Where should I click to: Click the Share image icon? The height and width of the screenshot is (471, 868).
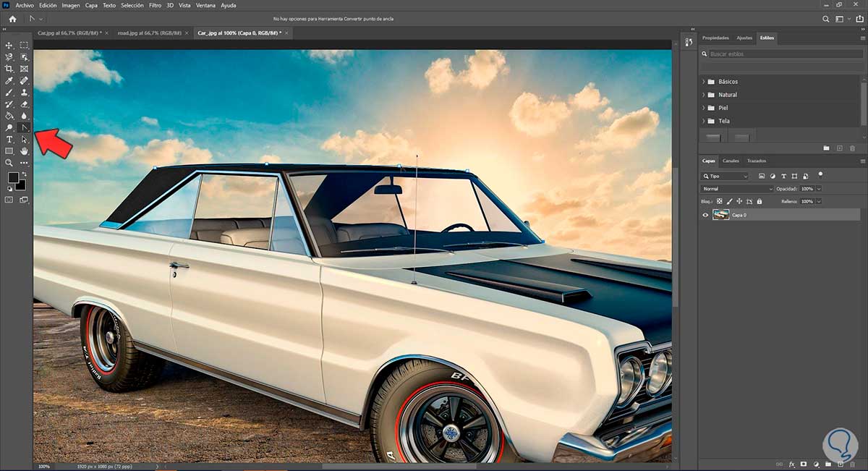(858, 19)
